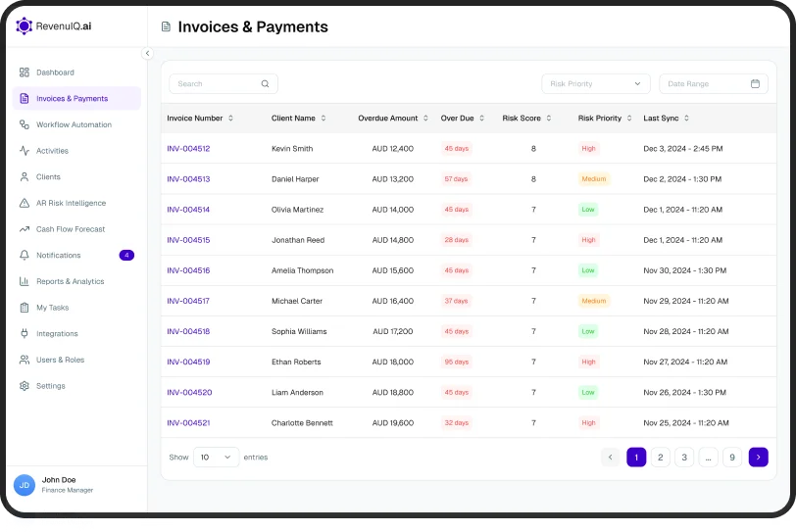The image size is (796, 532).
Task: Go to page 2 of results
Action: coord(660,457)
